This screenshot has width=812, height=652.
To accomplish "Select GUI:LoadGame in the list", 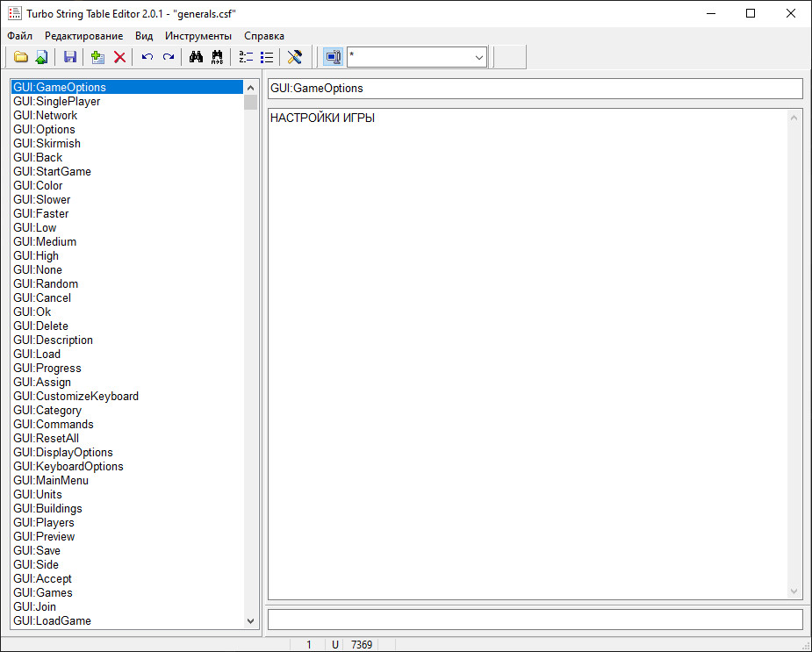I will click(x=127, y=620).
